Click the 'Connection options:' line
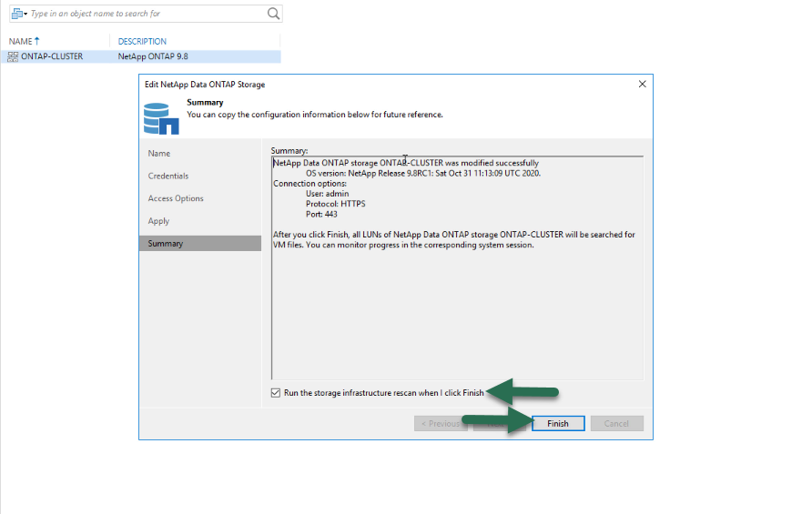This screenshot has width=812, height=514. (x=310, y=184)
